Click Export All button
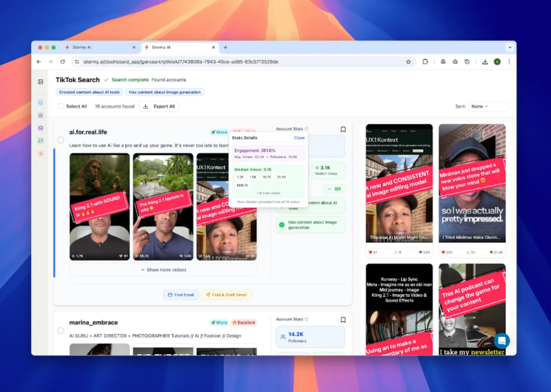The width and height of the screenshot is (551, 392). [x=159, y=106]
